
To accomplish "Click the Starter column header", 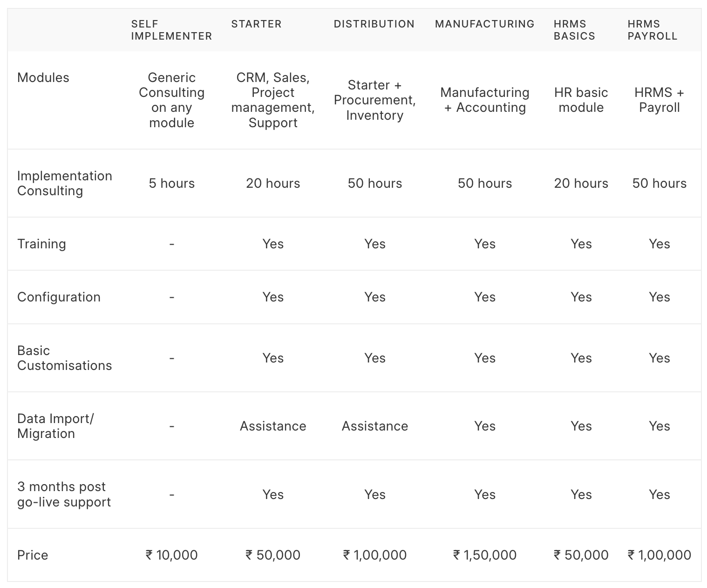I will [x=256, y=24].
